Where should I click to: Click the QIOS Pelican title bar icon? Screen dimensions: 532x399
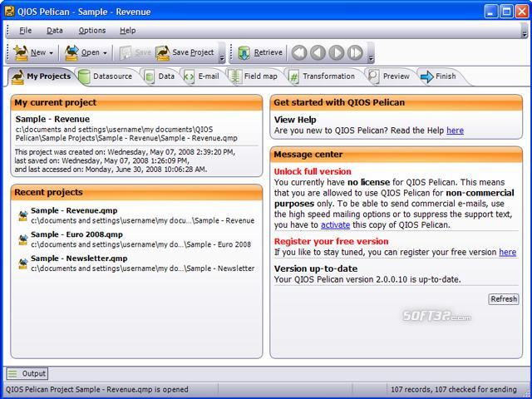pyautogui.click(x=9, y=12)
